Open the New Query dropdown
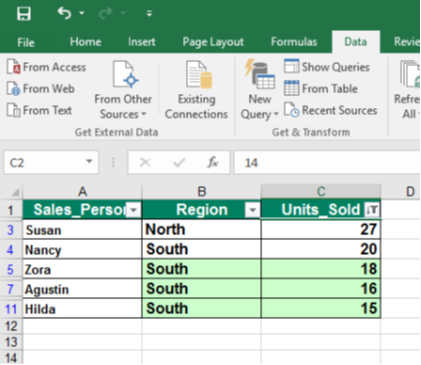 click(x=260, y=90)
